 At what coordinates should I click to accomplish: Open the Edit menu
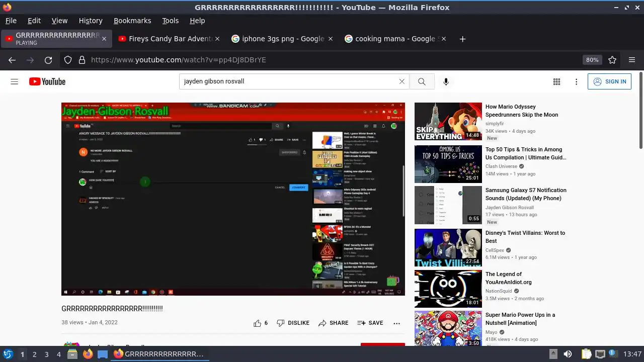pos(34,21)
